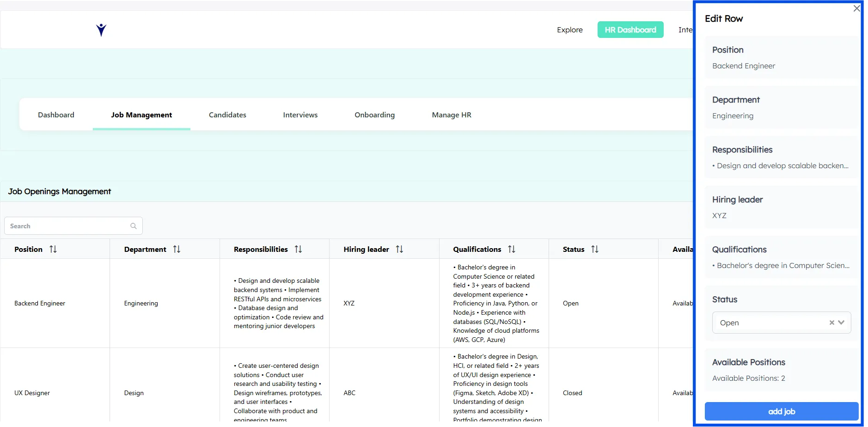Screen dimensions: 868x427
Task: Sort by Qualifications column arrows
Action: coord(511,249)
